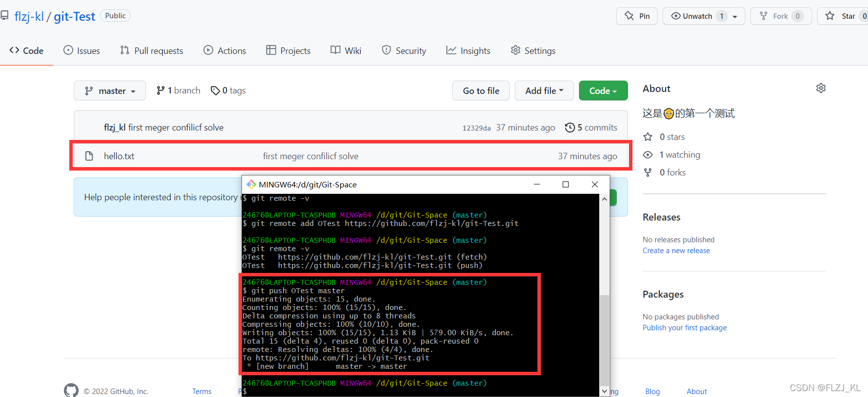The width and height of the screenshot is (868, 397).
Task: Click the hello.txt file icon
Action: 89,156
